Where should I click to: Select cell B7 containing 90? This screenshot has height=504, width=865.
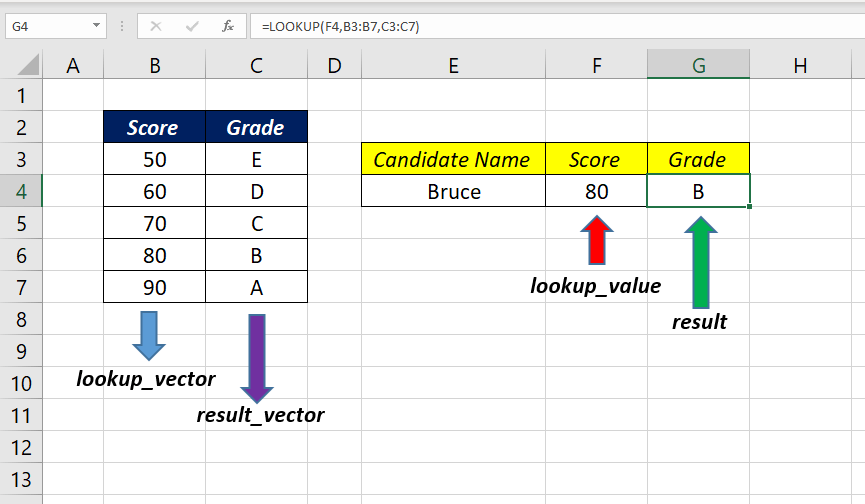[x=154, y=287]
